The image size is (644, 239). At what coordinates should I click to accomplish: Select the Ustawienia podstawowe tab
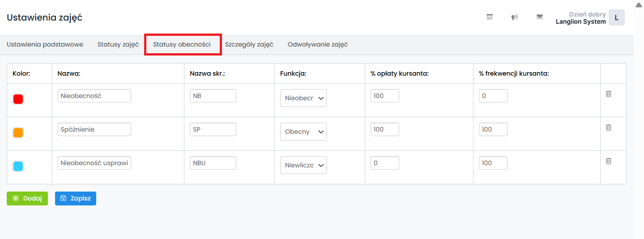point(45,45)
